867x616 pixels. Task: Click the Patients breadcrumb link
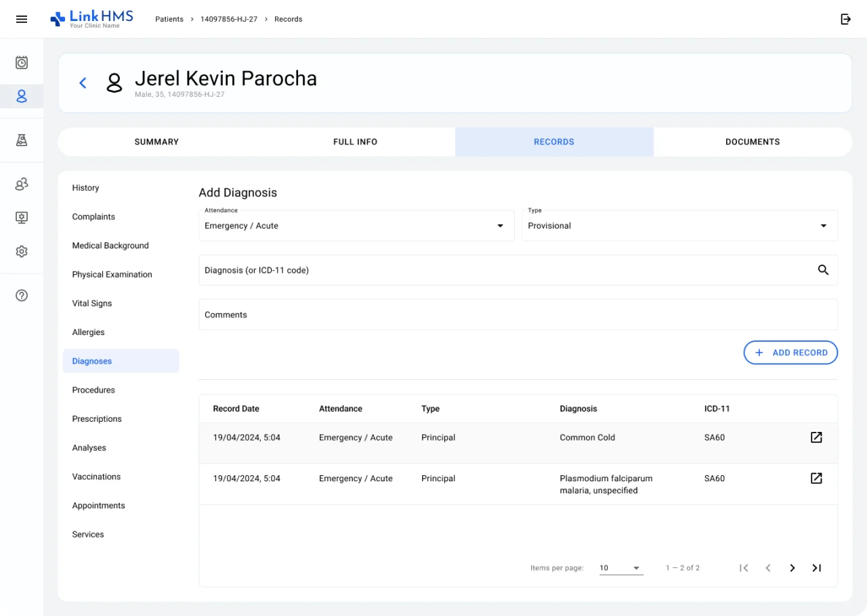(x=169, y=19)
